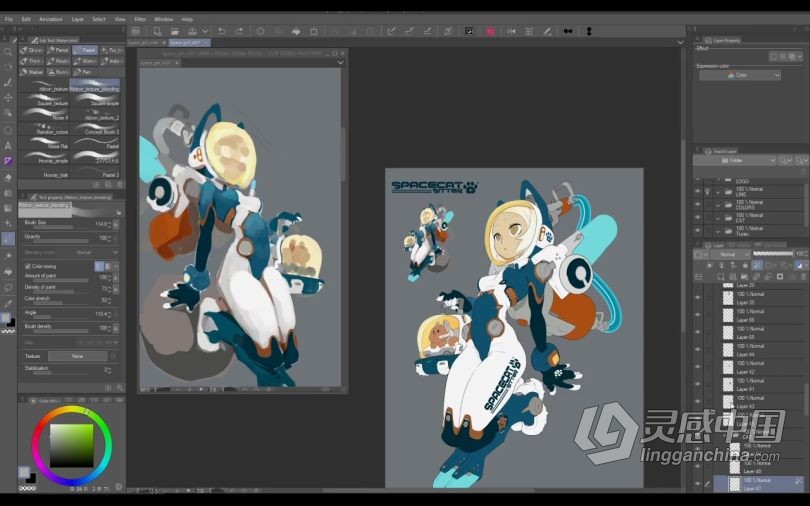Select the Oil paint sub tool group
810x506 pixels.
pyautogui.click(x=32, y=50)
